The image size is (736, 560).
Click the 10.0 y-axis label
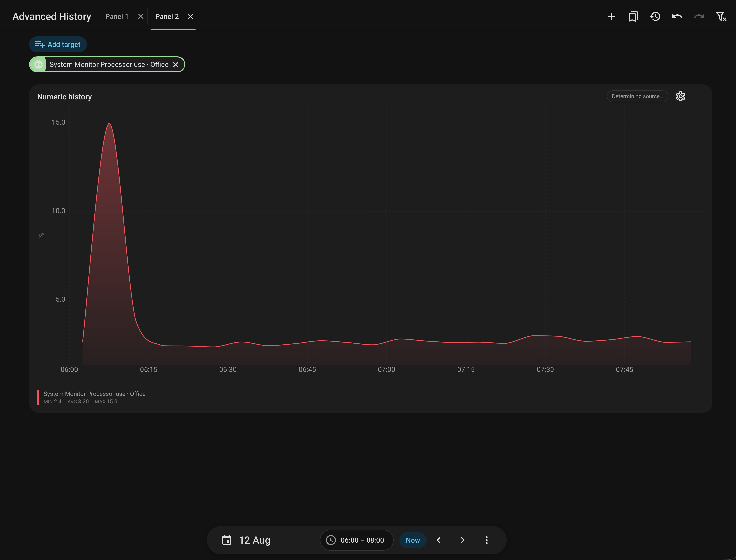coord(58,211)
